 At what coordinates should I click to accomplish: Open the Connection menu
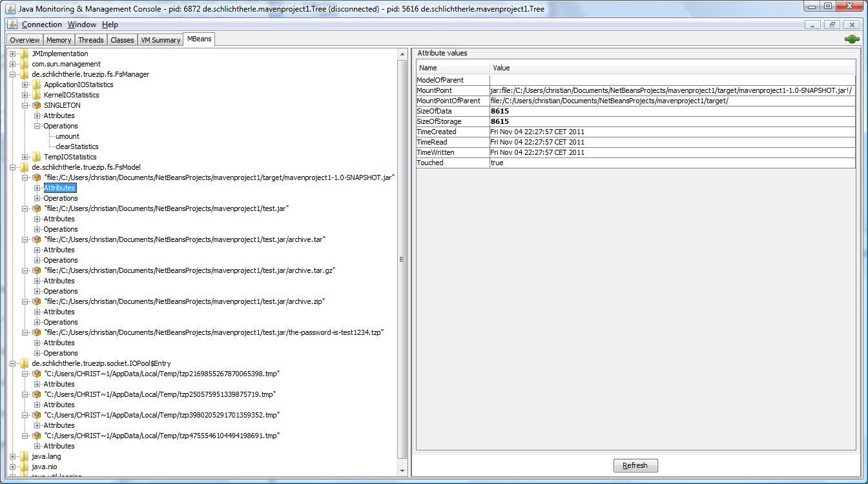[x=42, y=25]
